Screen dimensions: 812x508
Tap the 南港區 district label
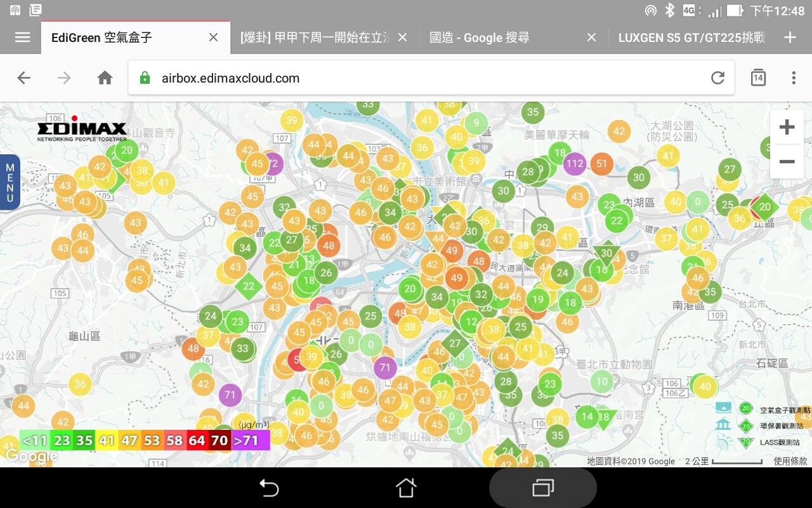[x=688, y=305]
